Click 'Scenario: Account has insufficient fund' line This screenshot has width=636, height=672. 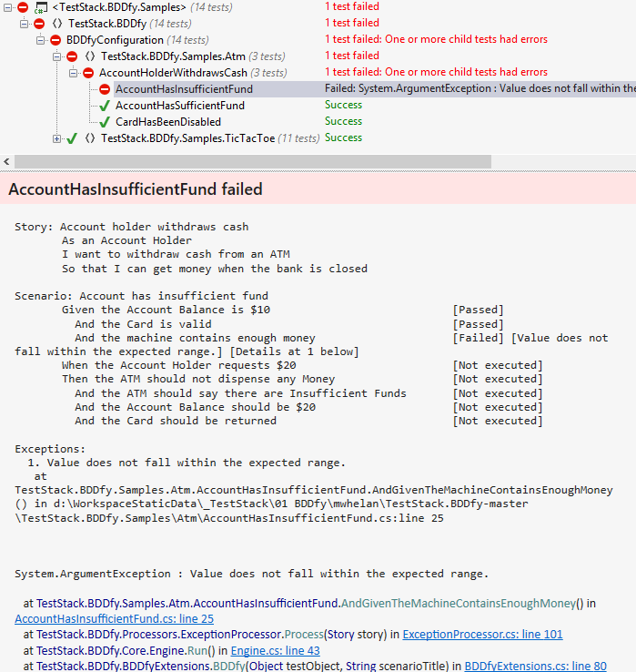pos(141,296)
